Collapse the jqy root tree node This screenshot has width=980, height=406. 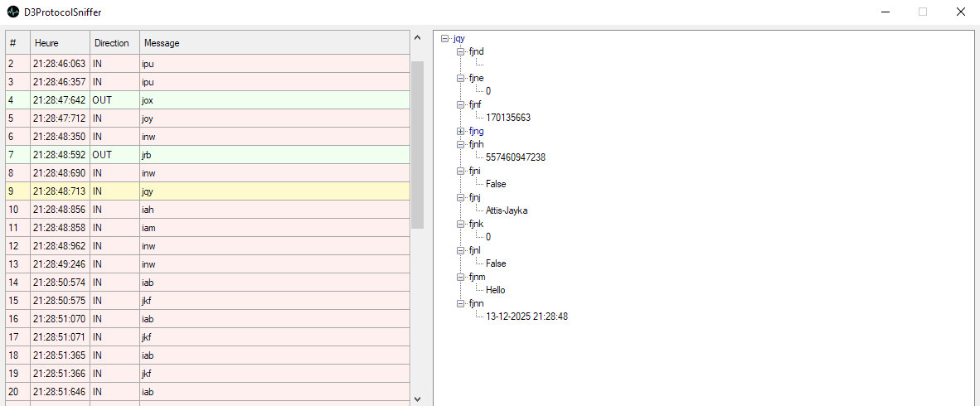coord(445,38)
